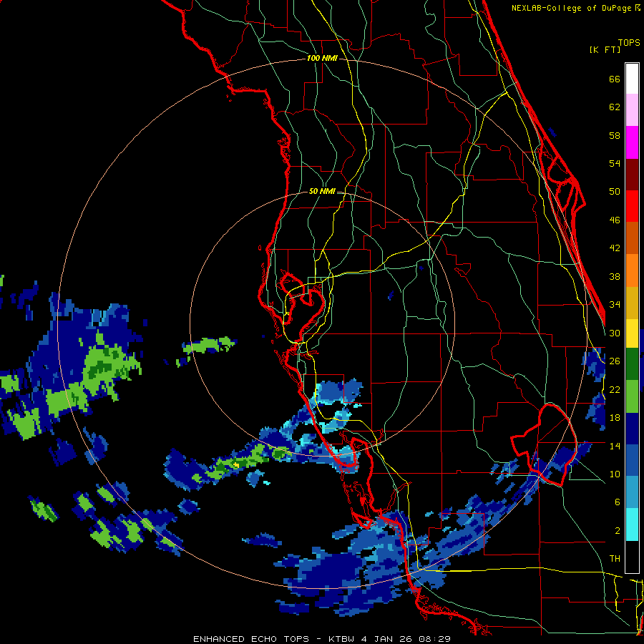This screenshot has width=644, height=644.
Task: Click the "58" legend value
Action: click(615, 135)
